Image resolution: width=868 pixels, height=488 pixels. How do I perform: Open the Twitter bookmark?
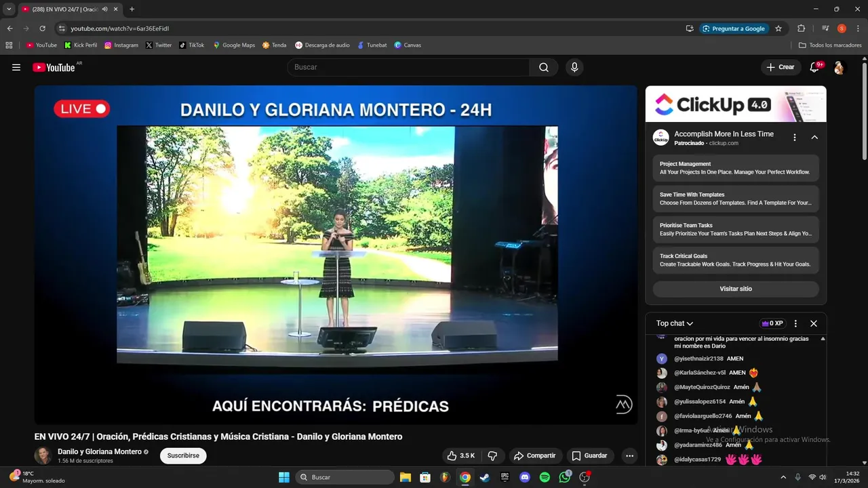[159, 45]
